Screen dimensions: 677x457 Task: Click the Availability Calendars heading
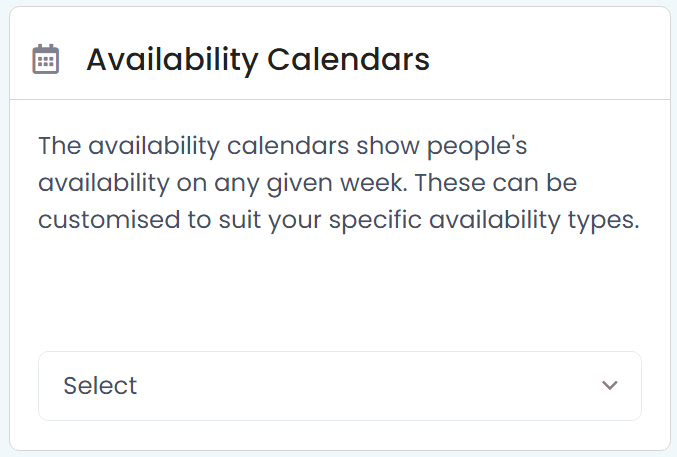click(x=258, y=59)
